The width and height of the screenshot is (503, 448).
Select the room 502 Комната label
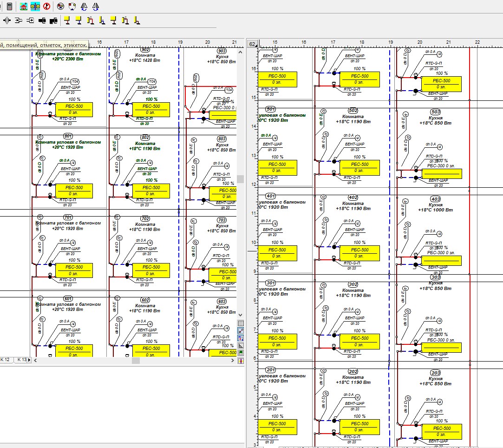click(x=353, y=117)
